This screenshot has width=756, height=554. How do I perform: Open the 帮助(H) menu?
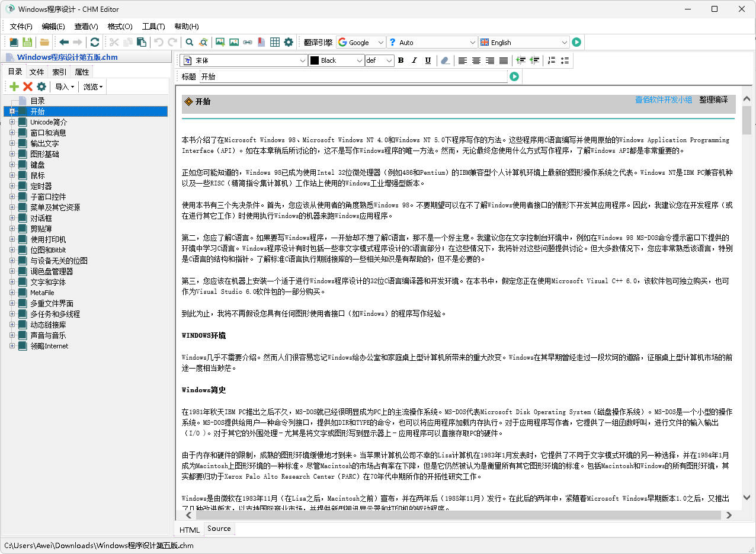point(186,26)
